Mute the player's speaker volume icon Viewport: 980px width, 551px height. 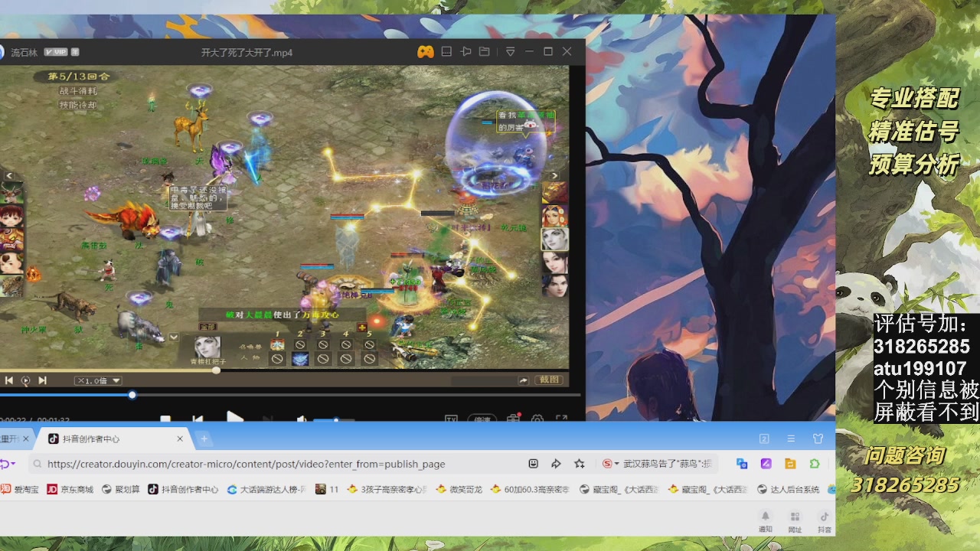coord(302,419)
